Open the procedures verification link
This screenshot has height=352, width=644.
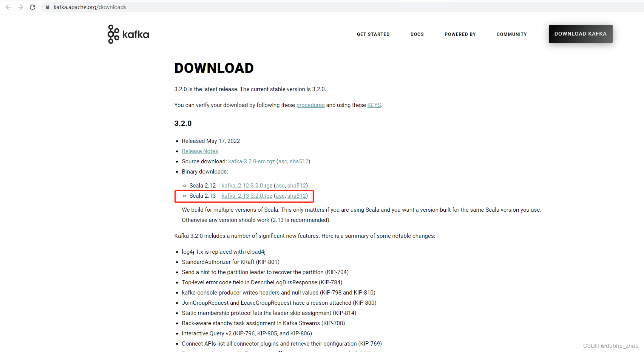(x=310, y=105)
